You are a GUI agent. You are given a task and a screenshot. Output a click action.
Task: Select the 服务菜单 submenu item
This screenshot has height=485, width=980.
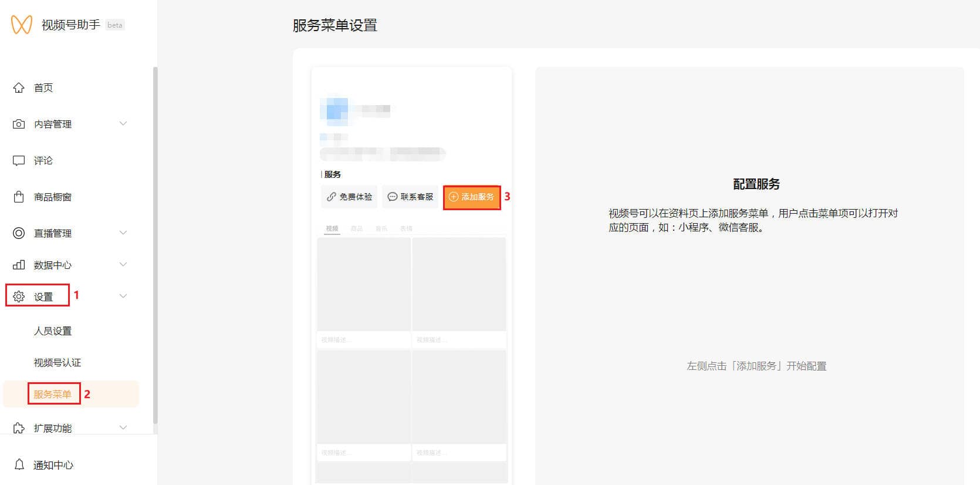pos(53,394)
